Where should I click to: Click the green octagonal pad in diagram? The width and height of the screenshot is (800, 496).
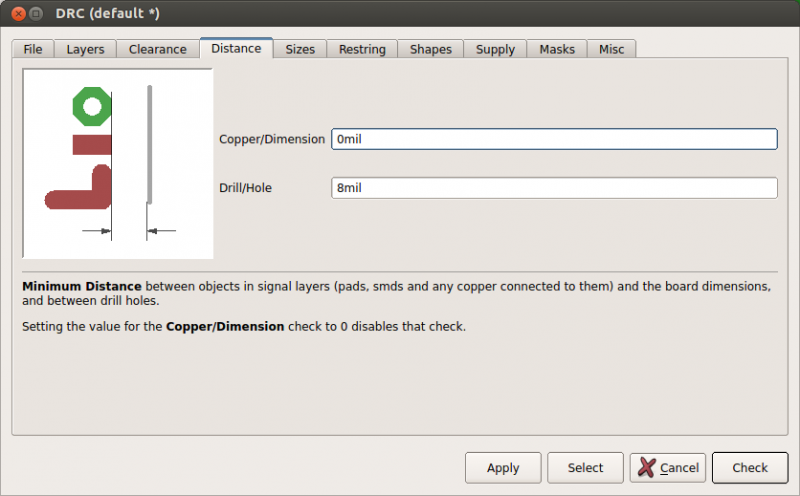tap(92, 106)
